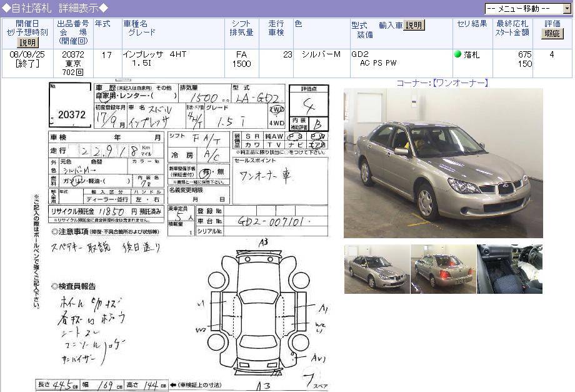Select the rating 4 in the 評価 column
The height and width of the screenshot is (392, 575).
pos(552,54)
